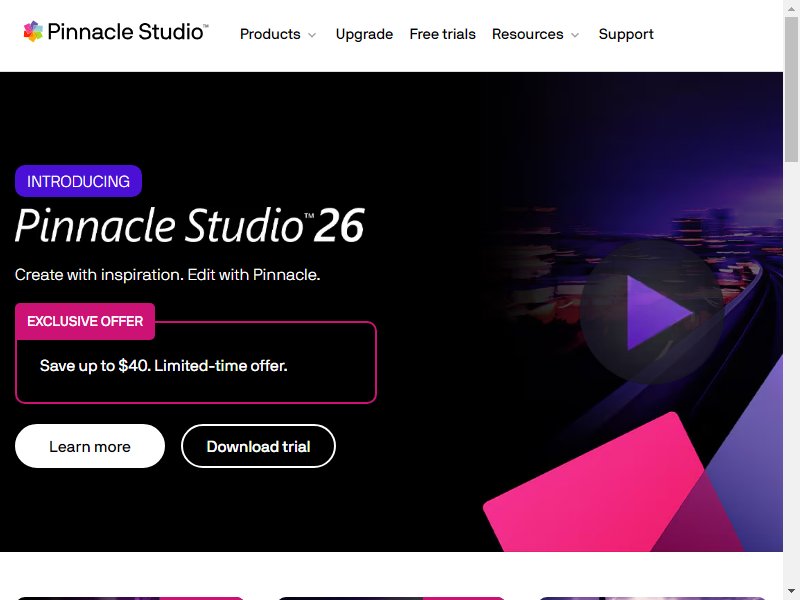This screenshot has height=600, width=800.
Task: Click the Learn more button
Action: pyautogui.click(x=90, y=446)
